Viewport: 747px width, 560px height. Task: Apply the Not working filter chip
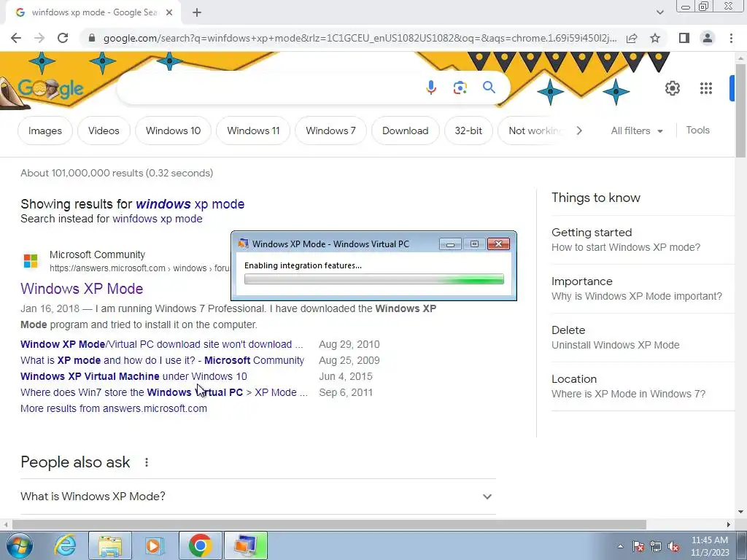533,131
